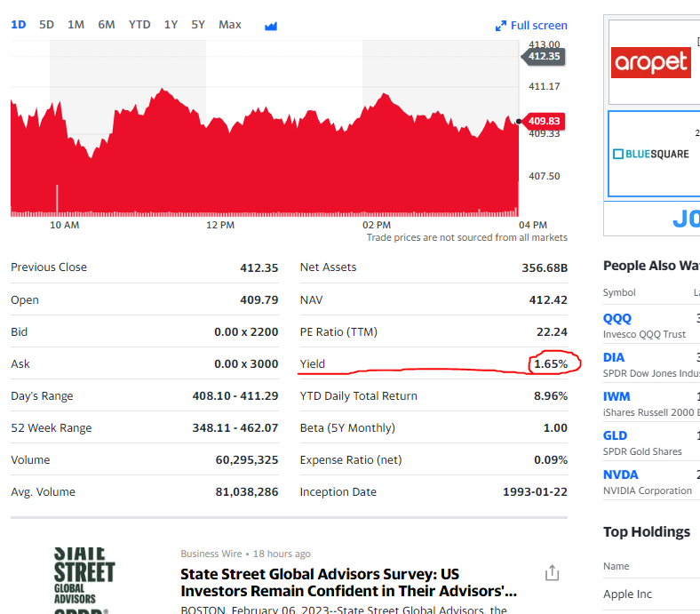Open chart in Full screen

[x=531, y=26]
